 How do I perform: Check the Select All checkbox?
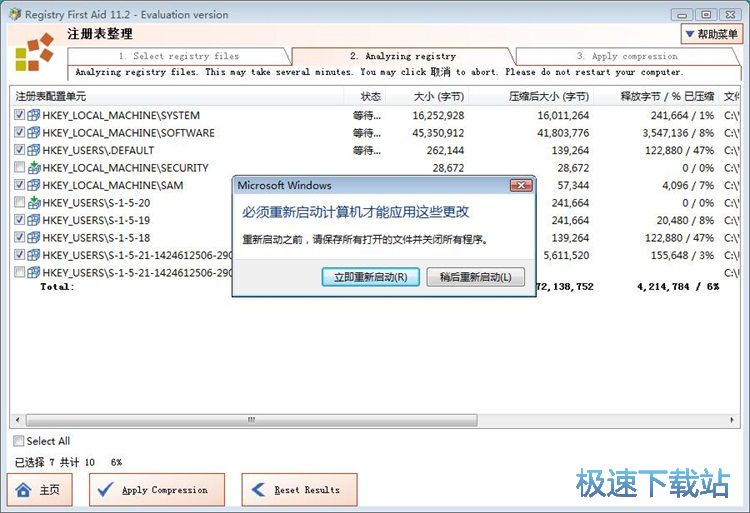[x=19, y=440]
